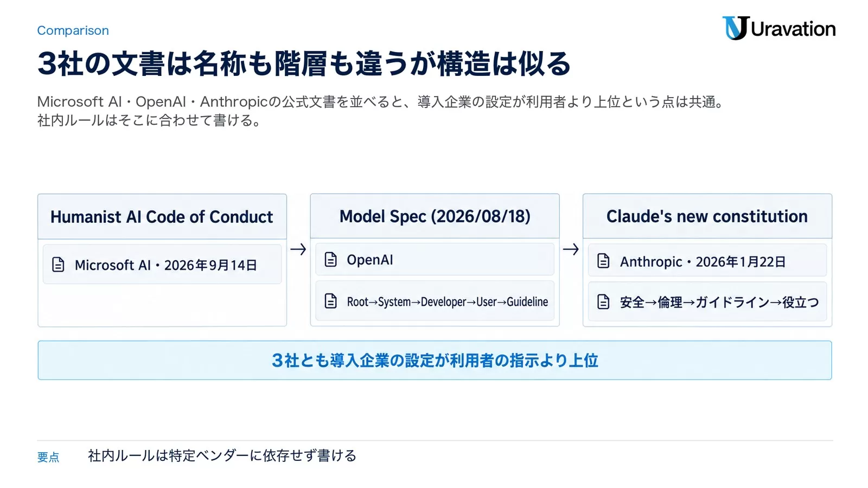Select the OpenAI row text

tap(370, 260)
